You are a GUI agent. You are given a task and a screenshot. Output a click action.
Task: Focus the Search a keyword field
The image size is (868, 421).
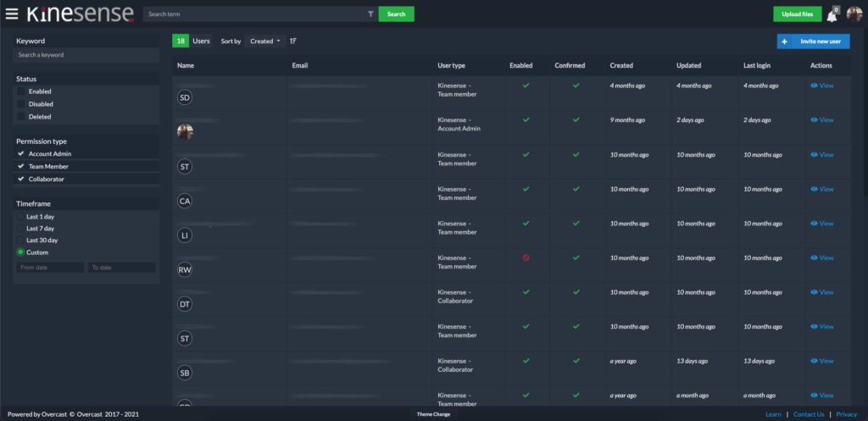[86, 55]
